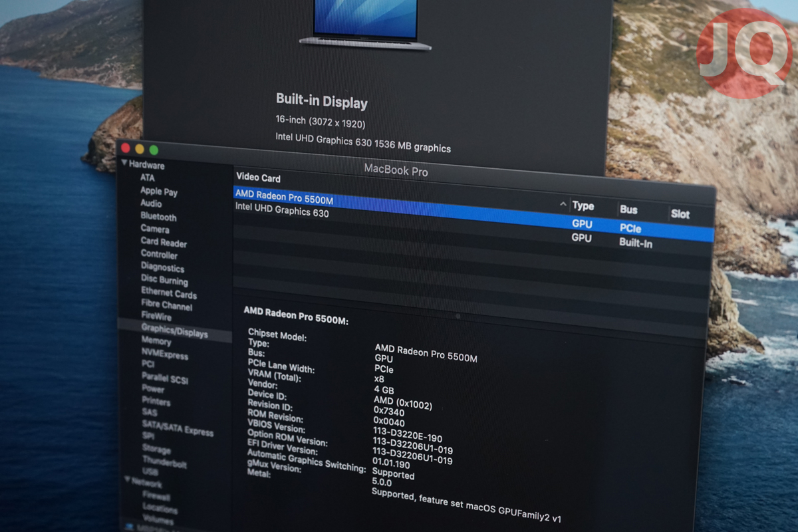Select Volumes under Network
This screenshot has height=532, width=798.
pyautogui.click(x=158, y=521)
